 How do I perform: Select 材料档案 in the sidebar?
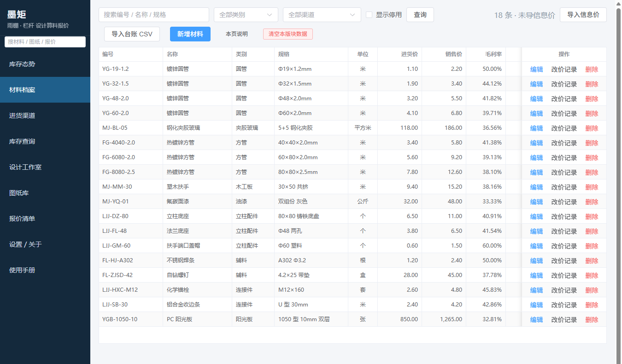point(45,90)
